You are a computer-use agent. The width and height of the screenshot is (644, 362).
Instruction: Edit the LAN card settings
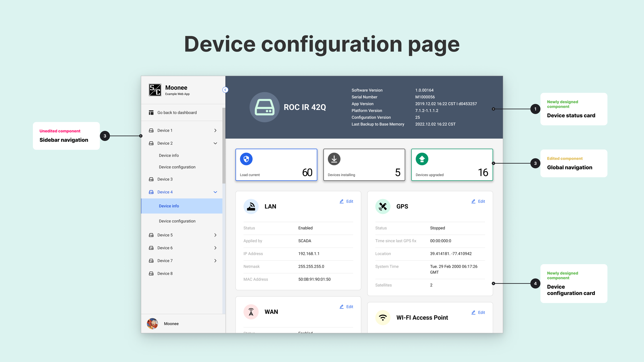[x=346, y=201]
